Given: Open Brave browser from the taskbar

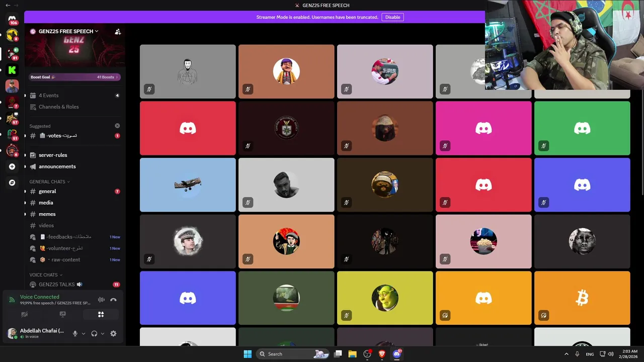Looking at the screenshot, I should [x=382, y=354].
